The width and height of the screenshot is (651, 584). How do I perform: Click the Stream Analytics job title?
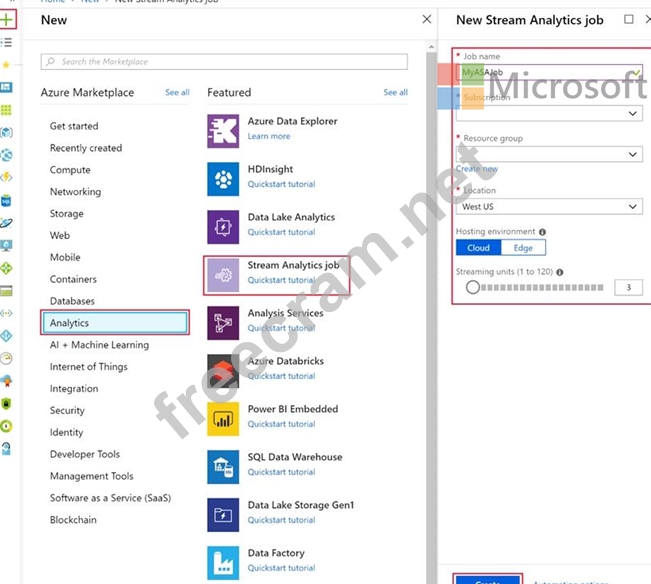[x=294, y=265]
